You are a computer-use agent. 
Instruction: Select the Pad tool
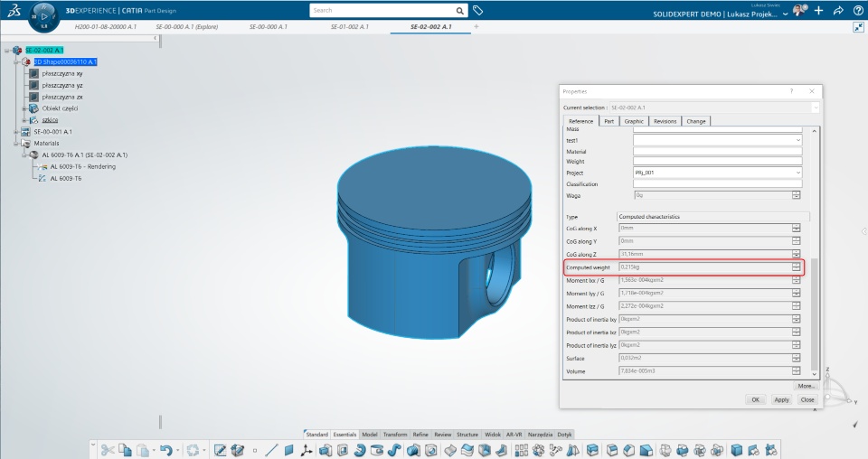point(325,450)
